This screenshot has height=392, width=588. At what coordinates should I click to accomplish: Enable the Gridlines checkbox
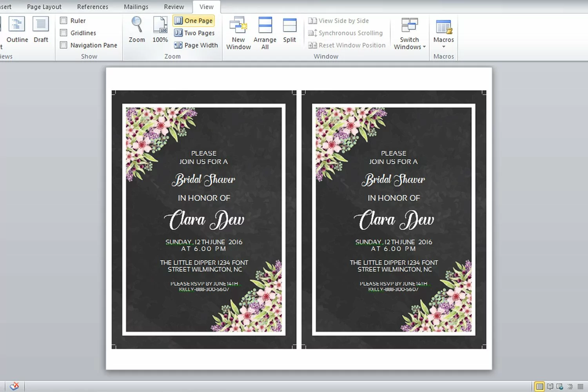64,33
